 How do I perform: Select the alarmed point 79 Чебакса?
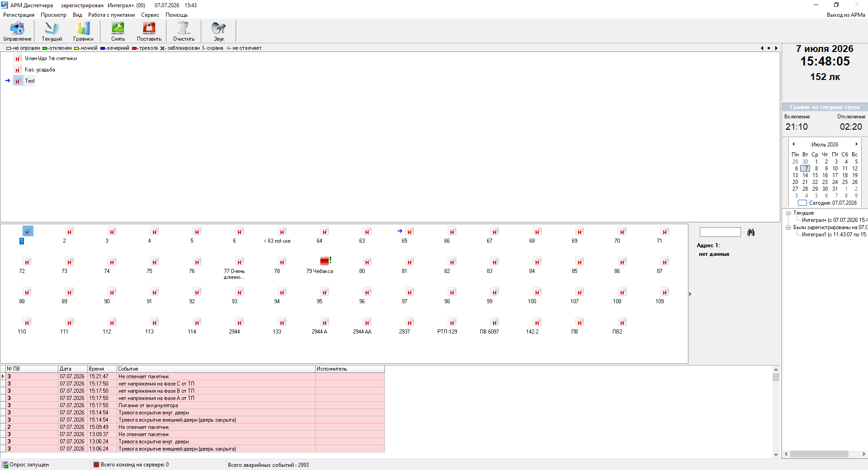[324, 261]
